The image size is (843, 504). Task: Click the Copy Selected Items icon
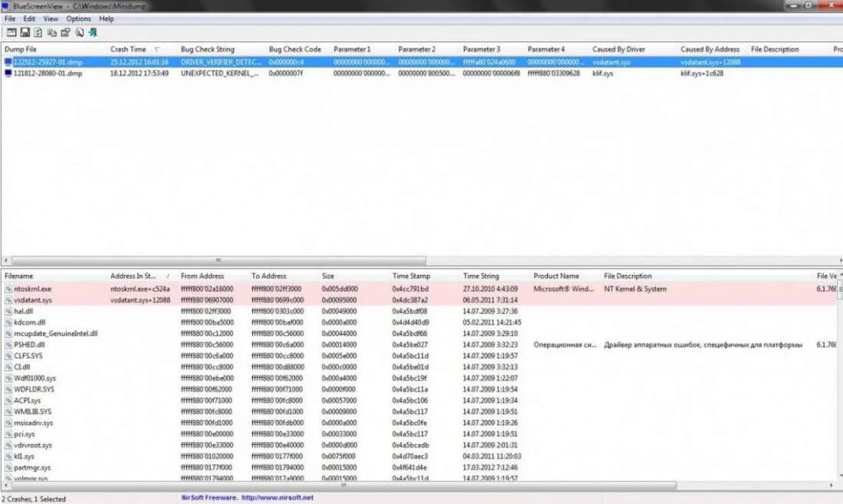[51, 33]
